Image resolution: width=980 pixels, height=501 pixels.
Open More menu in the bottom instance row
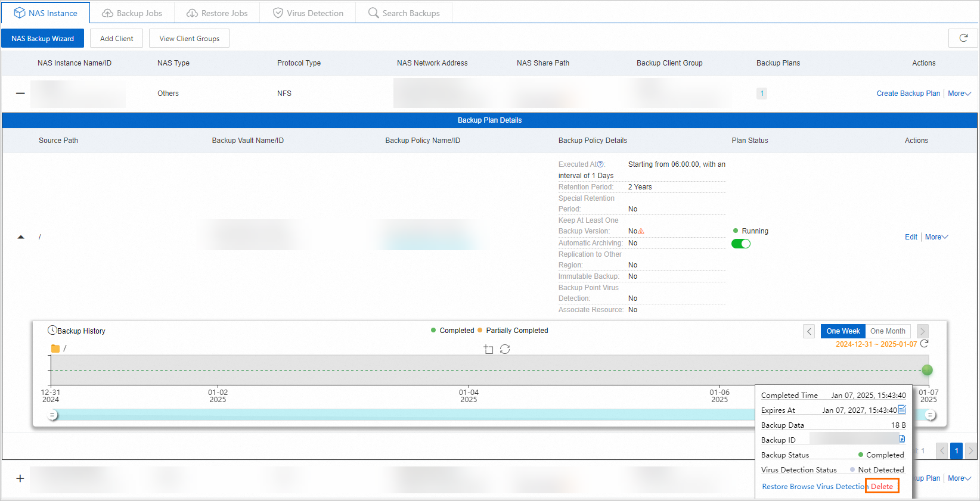[x=959, y=478]
